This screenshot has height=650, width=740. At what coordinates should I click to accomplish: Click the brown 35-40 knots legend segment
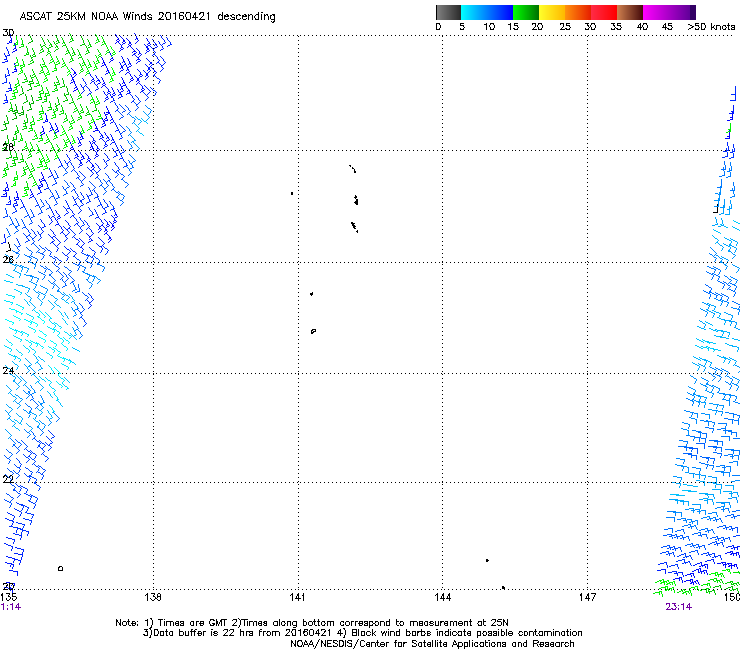pos(630,12)
